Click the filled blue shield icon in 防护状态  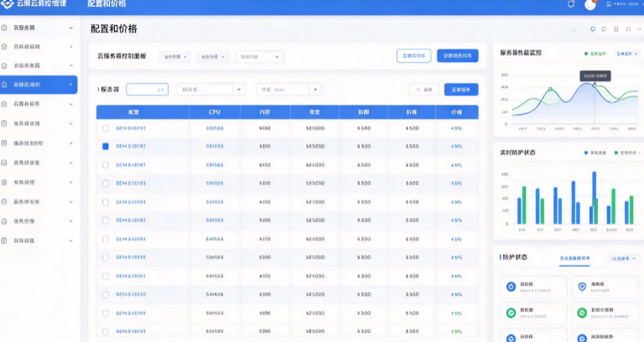coord(511,287)
